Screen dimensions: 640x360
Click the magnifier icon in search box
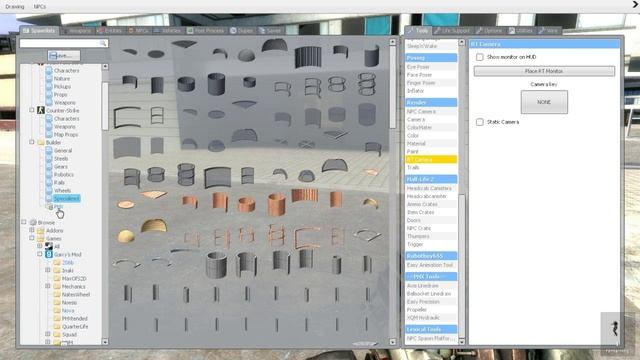click(x=103, y=43)
